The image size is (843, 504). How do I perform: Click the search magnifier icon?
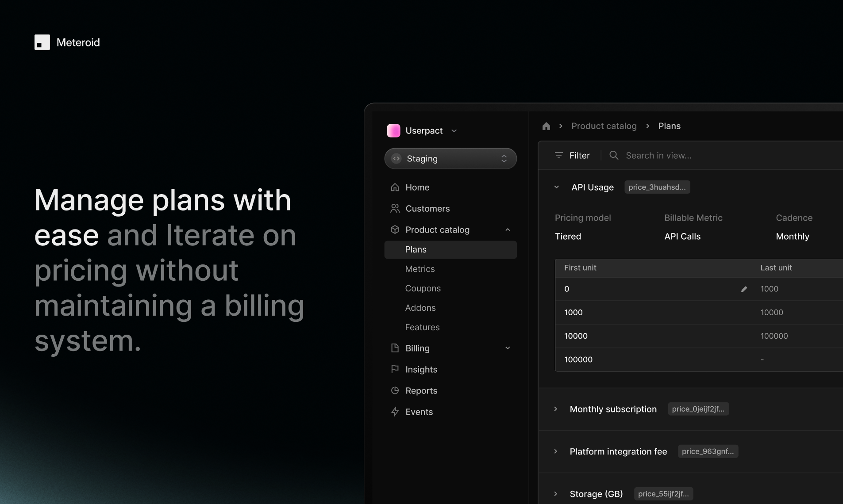click(x=613, y=155)
